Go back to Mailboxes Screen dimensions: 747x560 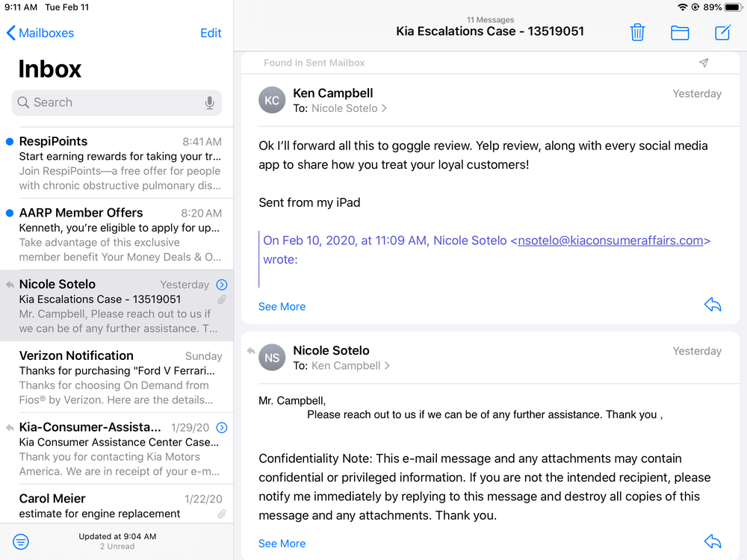40,33
